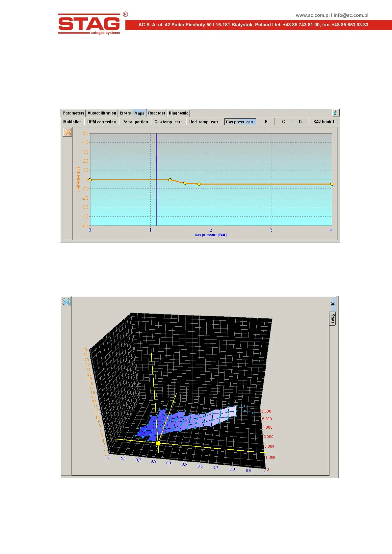Open the Errors tab
Viewport: 392px width, 554px height.
point(125,113)
